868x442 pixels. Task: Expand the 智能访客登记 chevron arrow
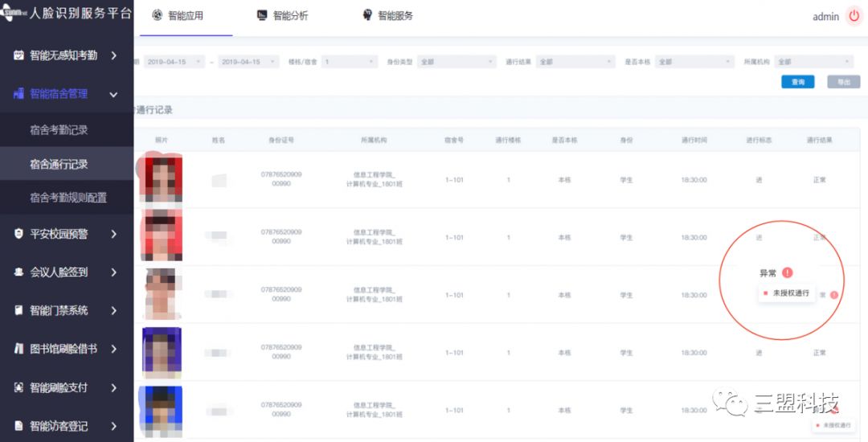pyautogui.click(x=113, y=426)
